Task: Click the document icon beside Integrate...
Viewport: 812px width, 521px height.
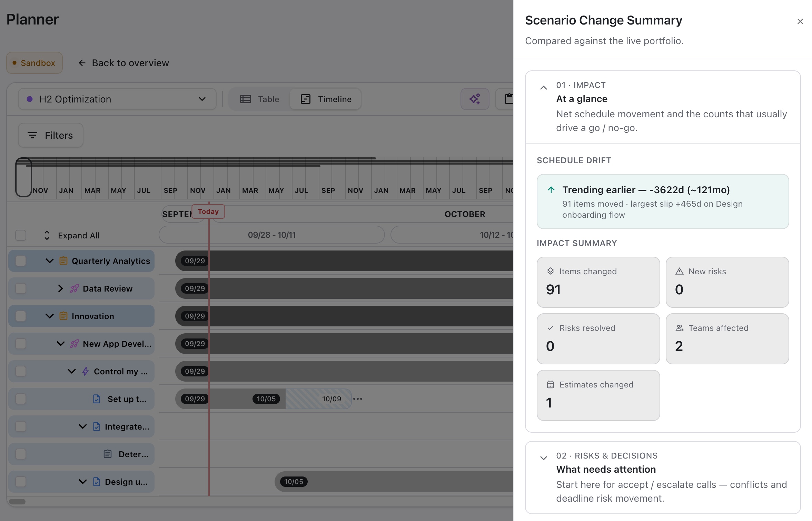Action: click(97, 426)
